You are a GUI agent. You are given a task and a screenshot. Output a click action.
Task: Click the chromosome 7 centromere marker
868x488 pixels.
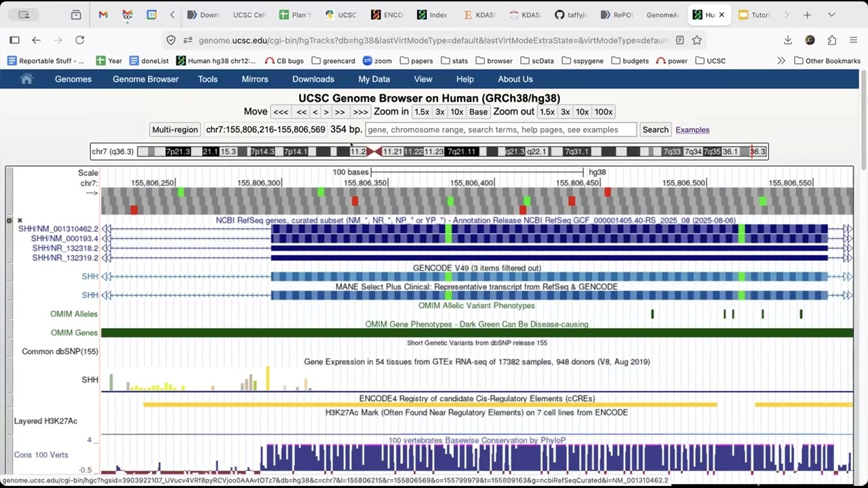374,152
